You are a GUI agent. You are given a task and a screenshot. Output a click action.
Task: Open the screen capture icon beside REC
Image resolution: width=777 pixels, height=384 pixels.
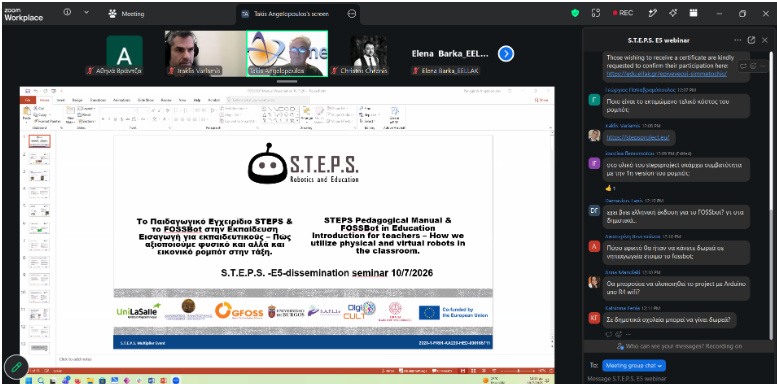[596, 13]
